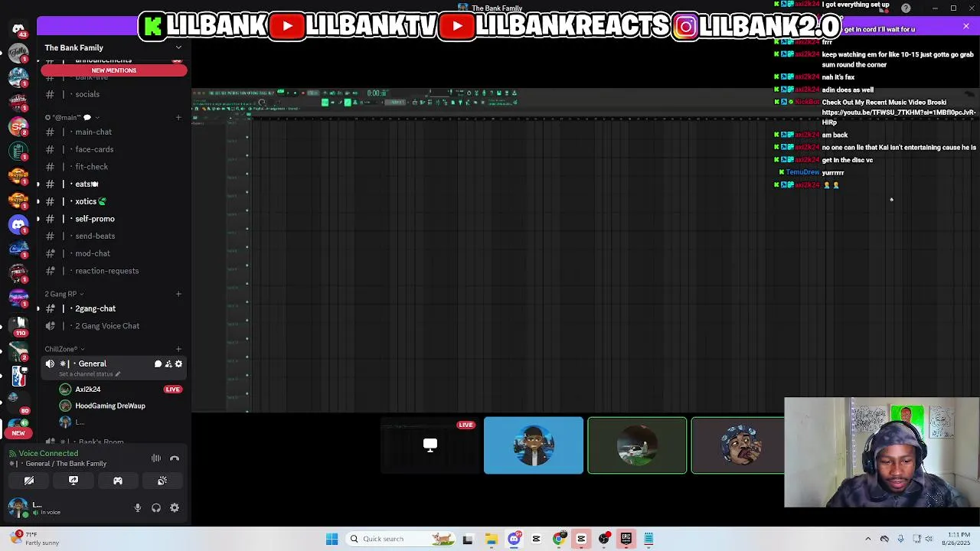Open User Settings gear
Viewport: 980px width, 551px height.
[175, 507]
